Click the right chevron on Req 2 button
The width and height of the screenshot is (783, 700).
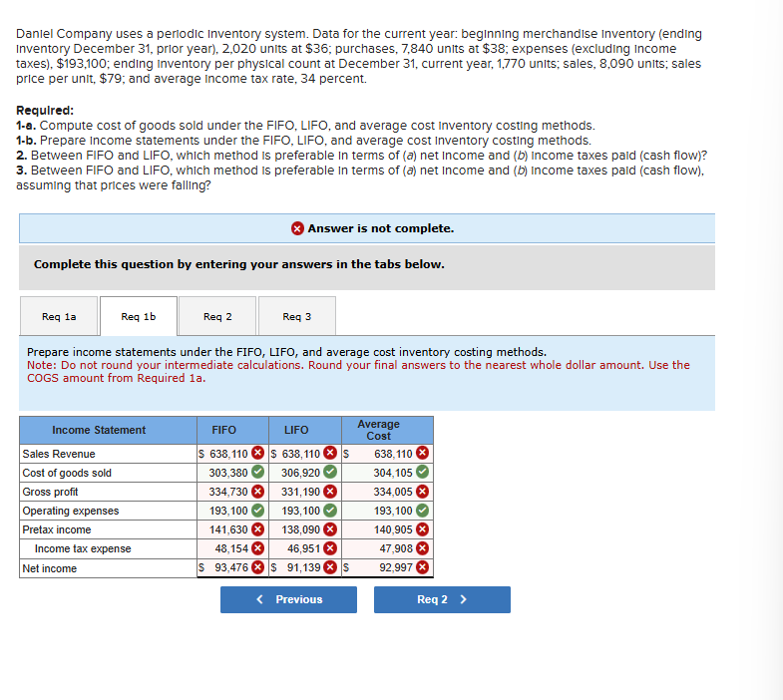[463, 599]
